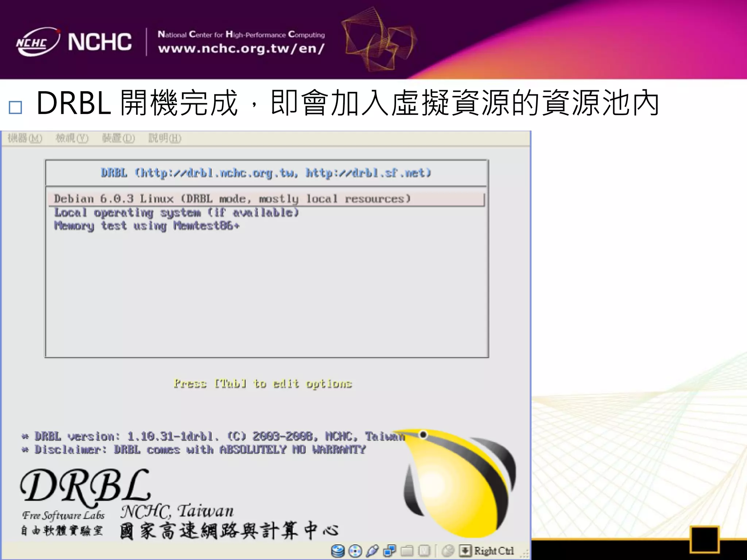Select Memory test using Memtest86+ entry

pos(147,226)
